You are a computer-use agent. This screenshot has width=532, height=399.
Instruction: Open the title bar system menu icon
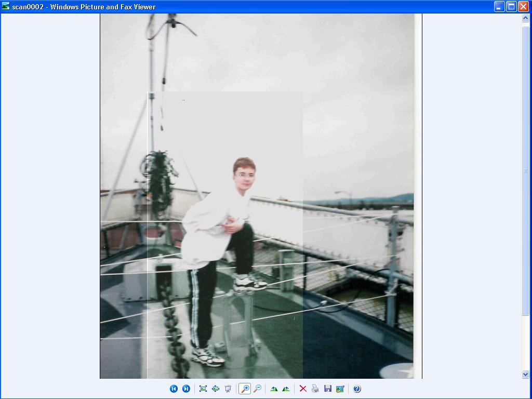6,7
